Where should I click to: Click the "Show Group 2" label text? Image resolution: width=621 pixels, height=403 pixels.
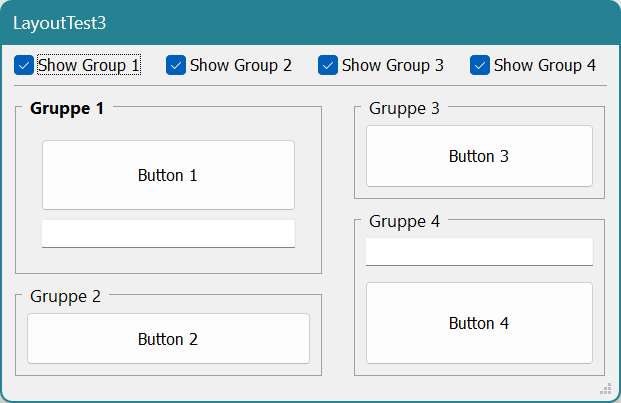(x=241, y=65)
